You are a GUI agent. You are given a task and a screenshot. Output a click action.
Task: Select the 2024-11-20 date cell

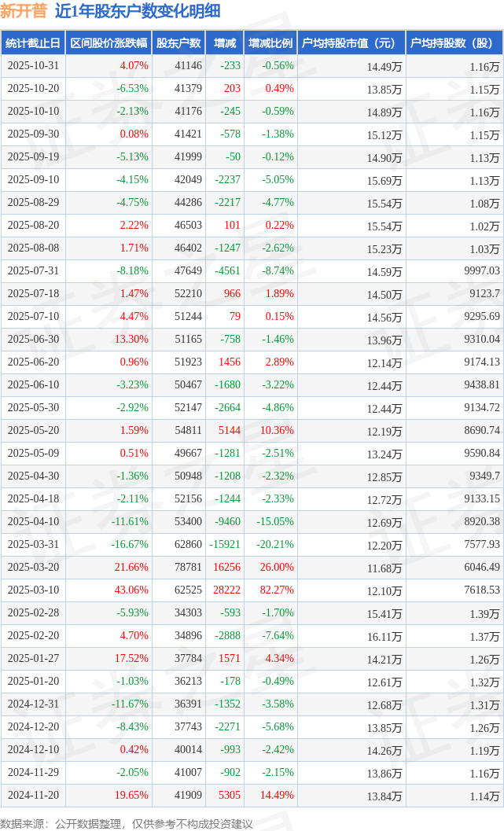pos(32,795)
